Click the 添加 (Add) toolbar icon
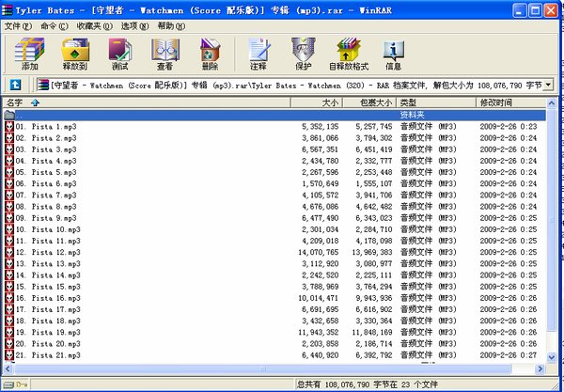 click(x=29, y=54)
